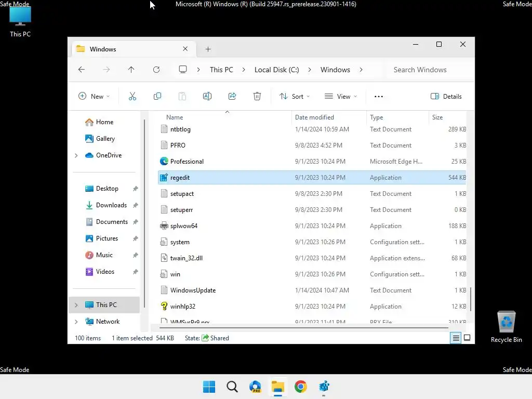Click the winhlp32 question mark icon

(164, 307)
